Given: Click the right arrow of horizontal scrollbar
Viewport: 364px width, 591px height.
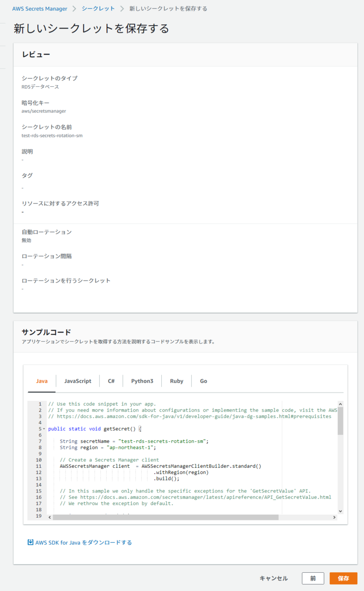Looking at the screenshot, I should pos(334,518).
